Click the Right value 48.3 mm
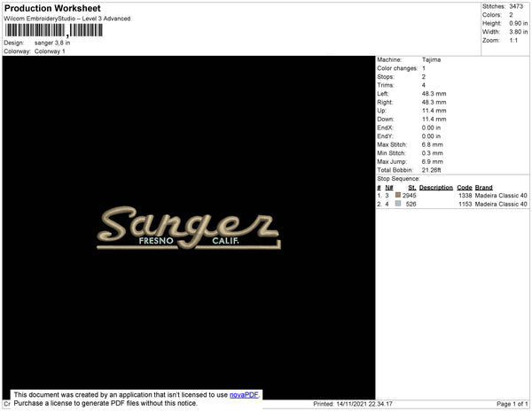Screen dimensions: 532x411 (434, 103)
